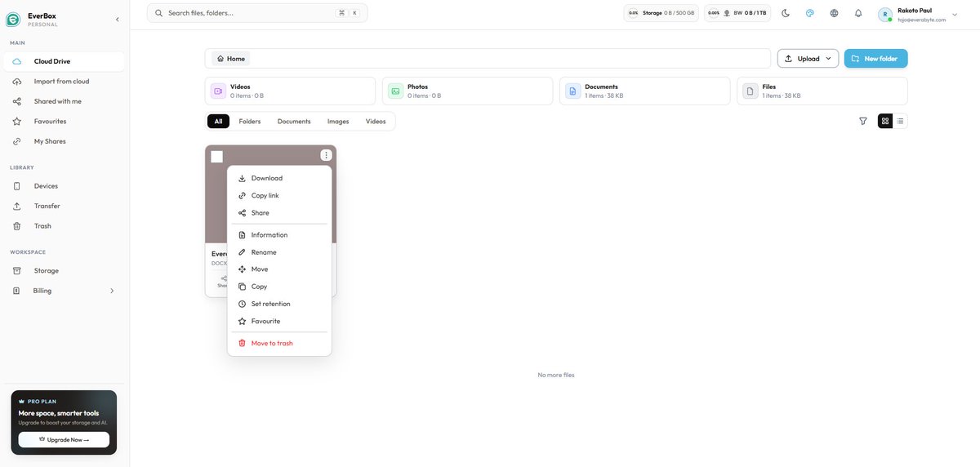Choose Set retention from the menu

[x=279, y=304]
